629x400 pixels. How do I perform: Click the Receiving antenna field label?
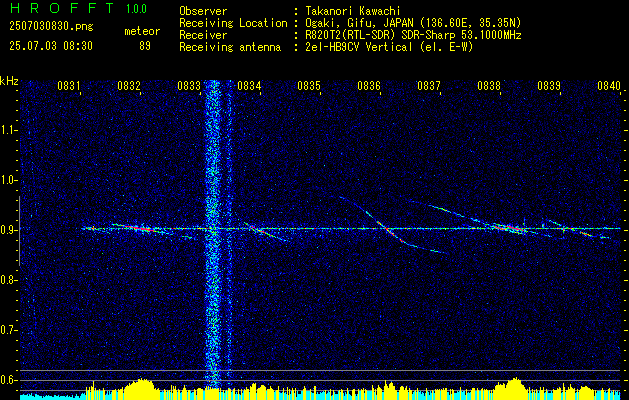(230, 47)
